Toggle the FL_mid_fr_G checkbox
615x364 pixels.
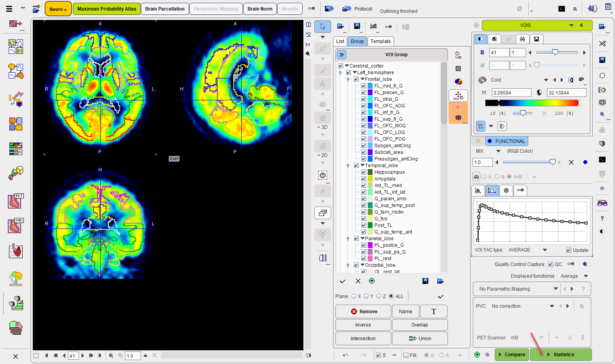tap(364, 86)
